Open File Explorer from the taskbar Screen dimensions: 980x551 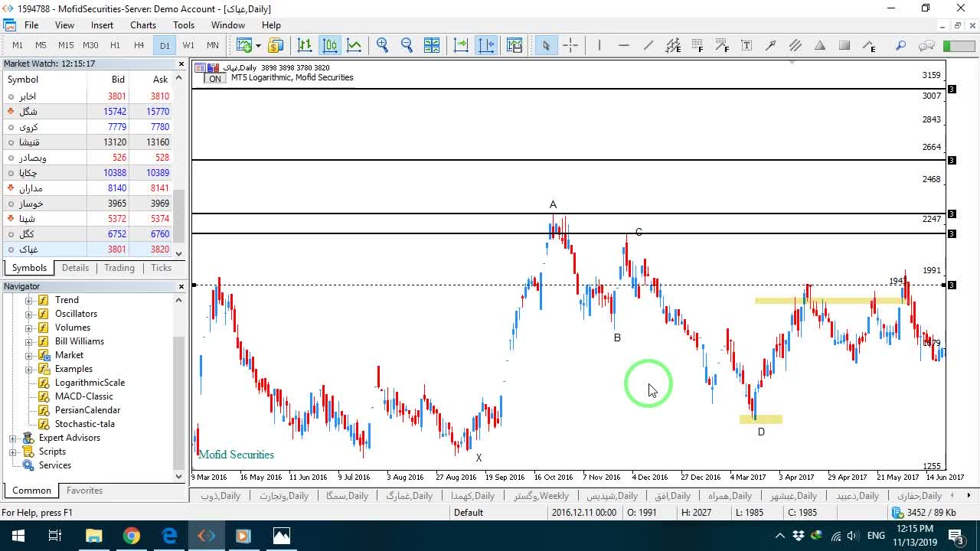pos(93,536)
